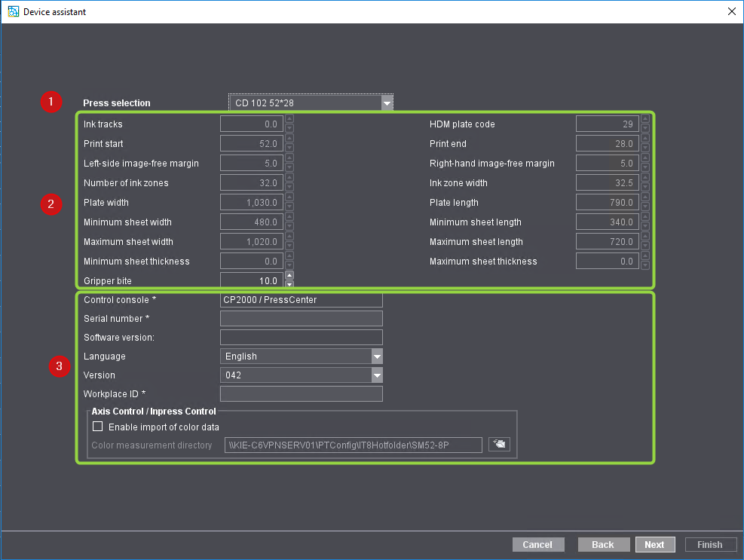The width and height of the screenshot is (744, 560).
Task: Select the Control console text field
Action: click(301, 300)
